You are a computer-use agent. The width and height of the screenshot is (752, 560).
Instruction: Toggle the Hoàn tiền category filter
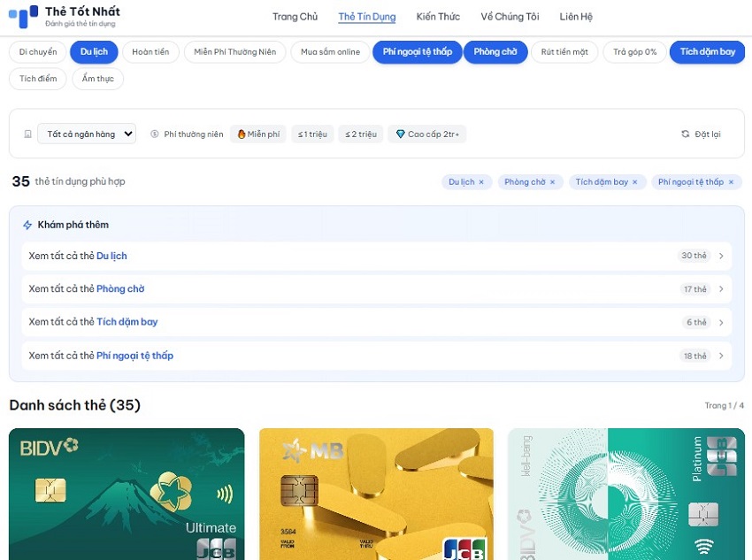(x=150, y=52)
